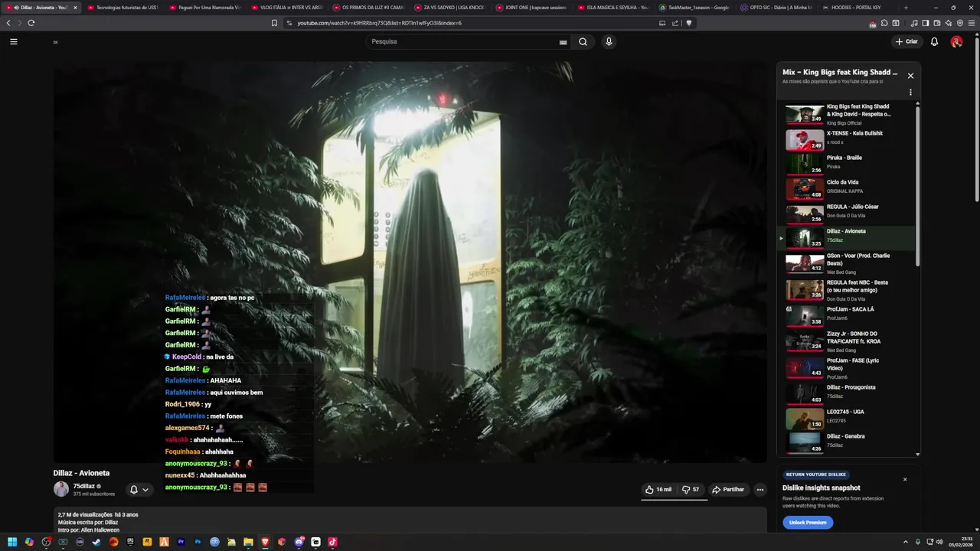Start voice search with microphone icon
Image resolution: width=980 pixels, height=551 pixels.
[609, 41]
